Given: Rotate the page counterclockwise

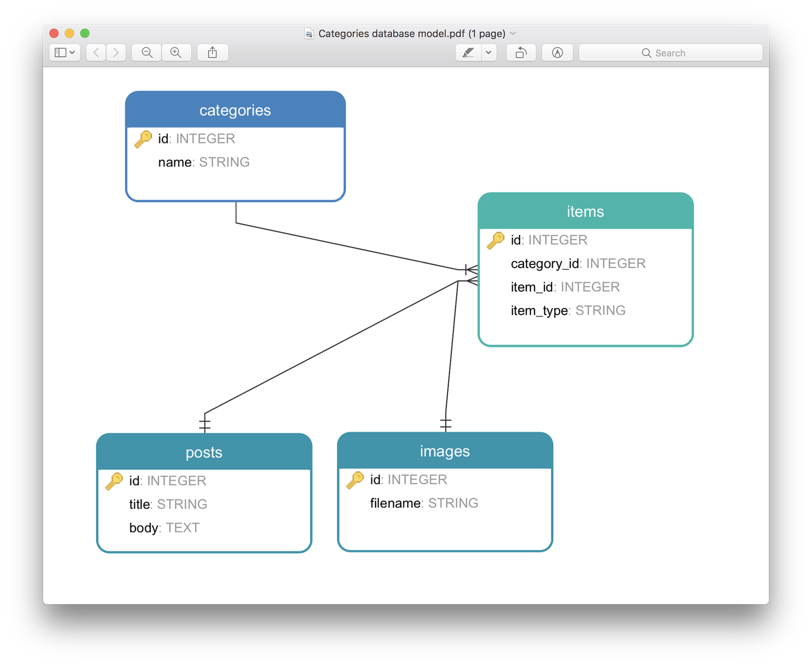Looking at the screenshot, I should [x=521, y=52].
